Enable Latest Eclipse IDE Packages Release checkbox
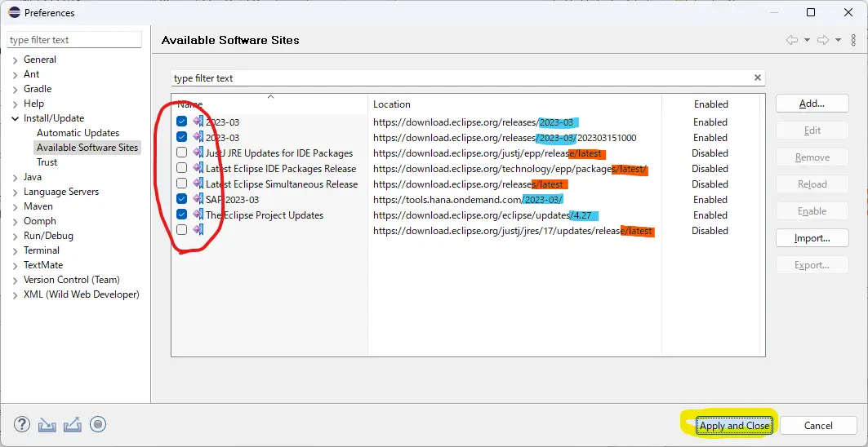The width and height of the screenshot is (868, 447). [x=181, y=168]
